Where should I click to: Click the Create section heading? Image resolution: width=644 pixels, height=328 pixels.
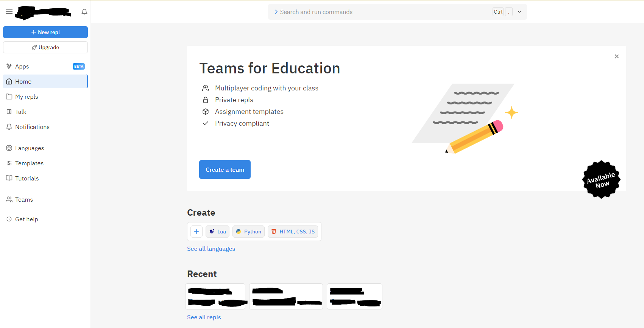pyautogui.click(x=201, y=213)
